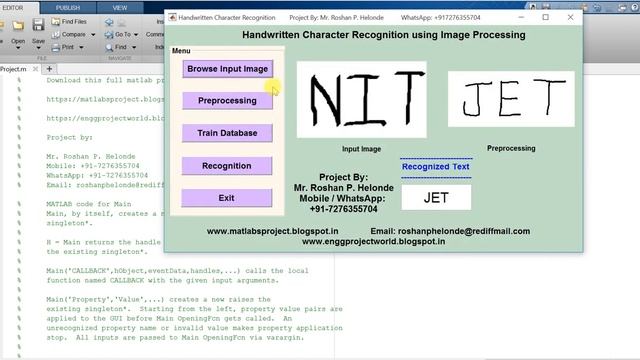
Task: Click the navigate Back arrow icon
Action: (x=109, y=22)
